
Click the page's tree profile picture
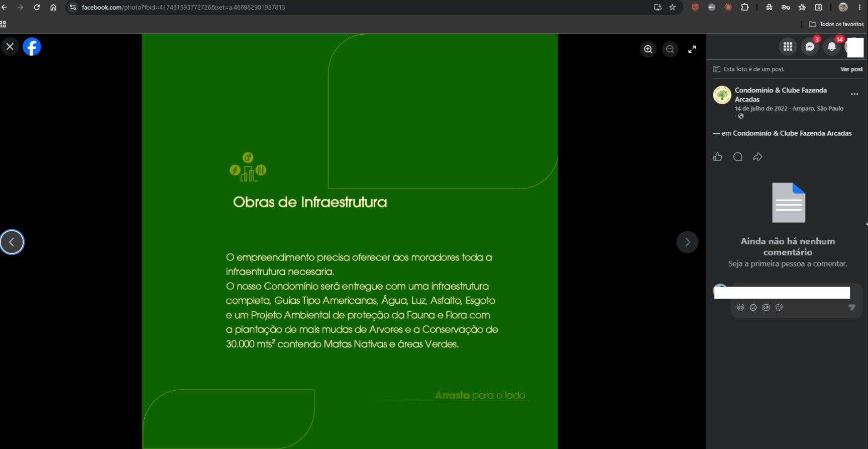pos(722,95)
